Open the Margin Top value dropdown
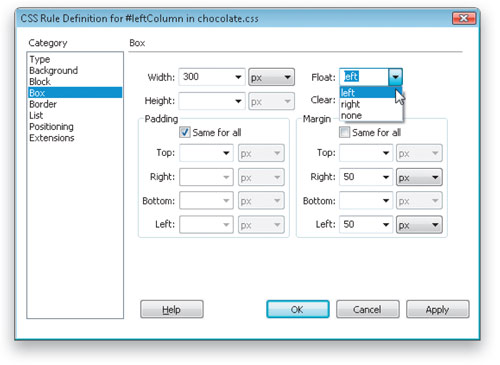The width and height of the screenshot is (500, 365). tap(386, 153)
